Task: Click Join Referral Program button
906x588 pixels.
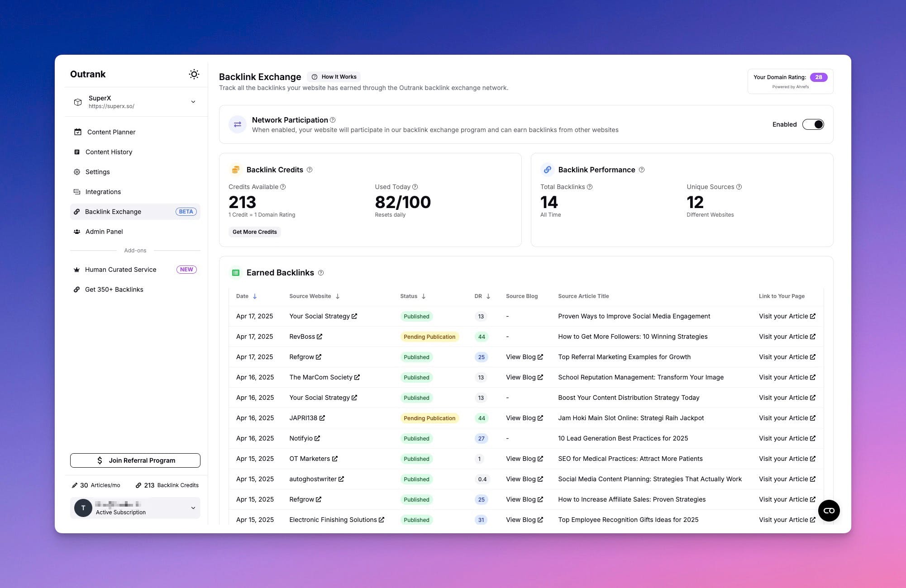Action: point(135,460)
